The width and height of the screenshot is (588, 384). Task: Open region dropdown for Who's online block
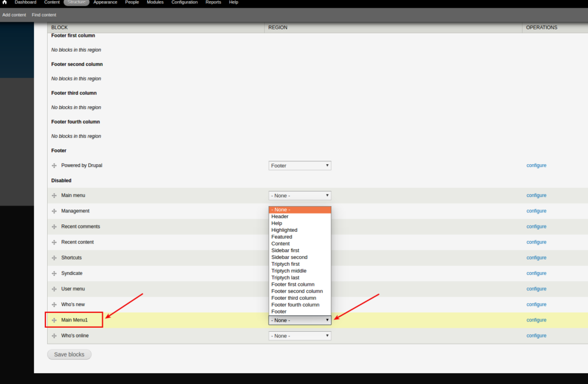300,336
